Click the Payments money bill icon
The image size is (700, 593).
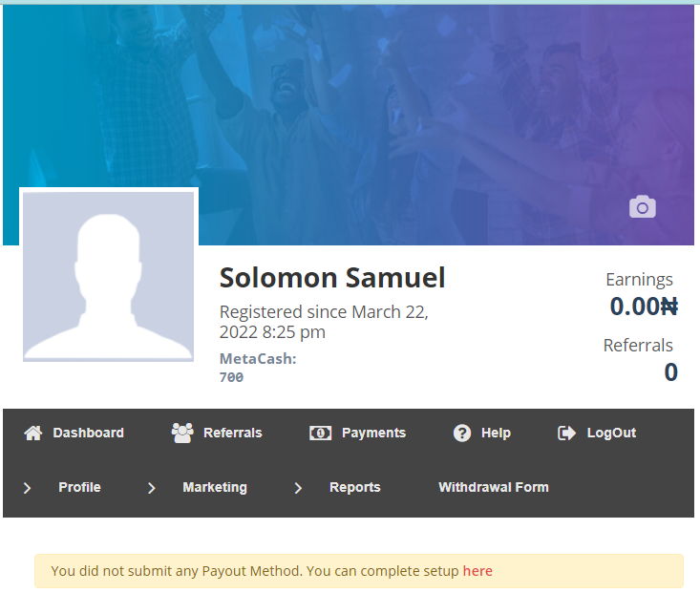[x=321, y=433]
